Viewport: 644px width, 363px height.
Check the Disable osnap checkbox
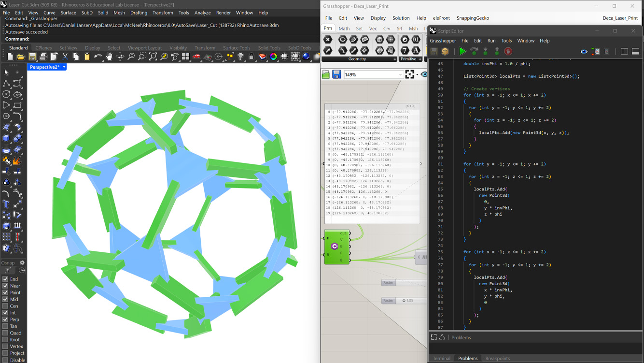point(5,360)
